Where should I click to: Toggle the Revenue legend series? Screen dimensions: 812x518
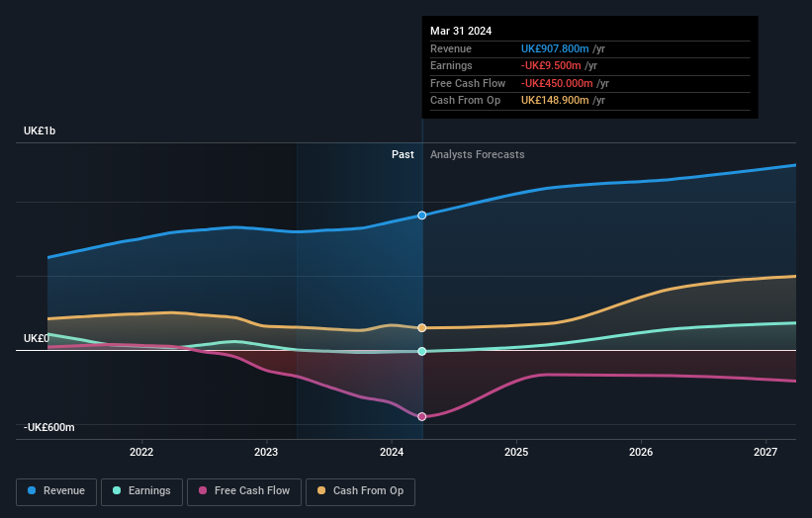click(56, 491)
